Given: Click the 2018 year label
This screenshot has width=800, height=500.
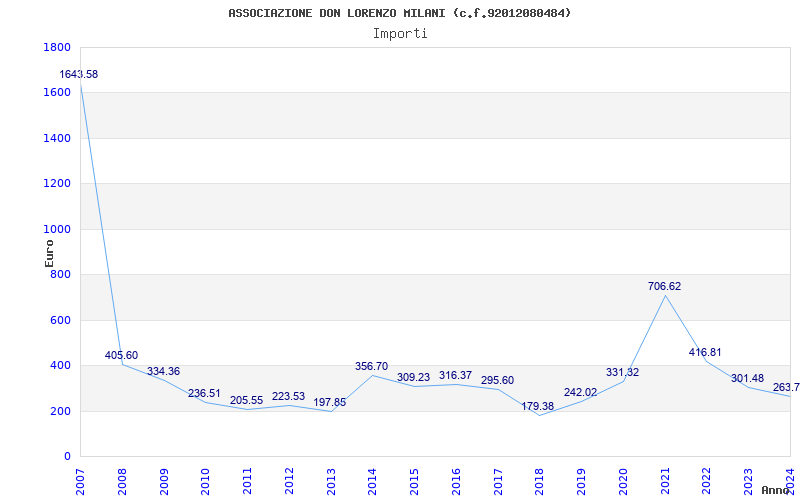Looking at the screenshot, I should [x=540, y=482].
